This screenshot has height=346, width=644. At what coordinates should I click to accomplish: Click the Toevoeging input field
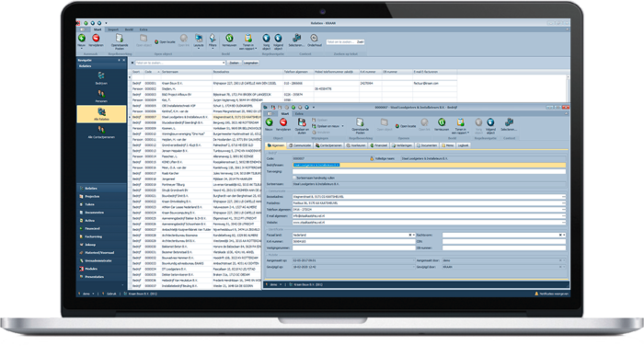[429, 171]
